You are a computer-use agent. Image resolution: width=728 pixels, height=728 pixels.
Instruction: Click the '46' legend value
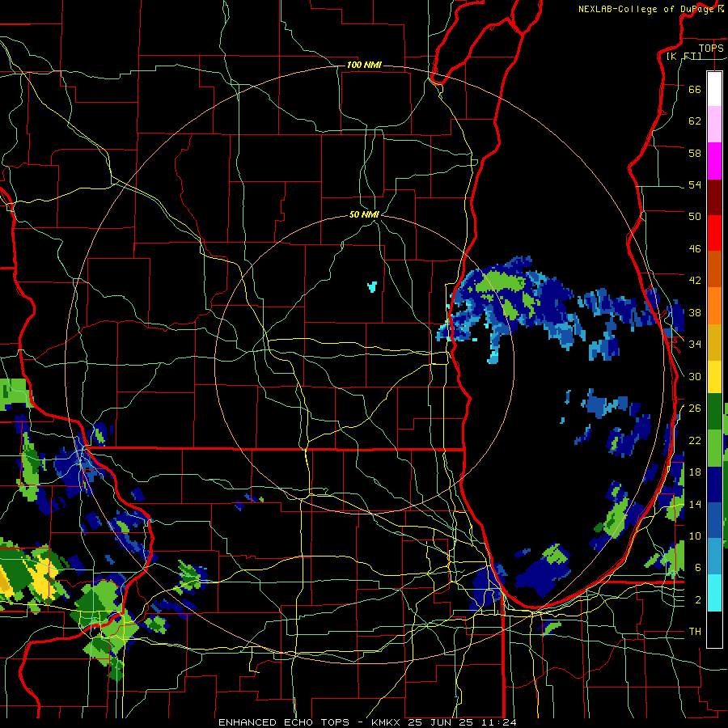coord(695,249)
